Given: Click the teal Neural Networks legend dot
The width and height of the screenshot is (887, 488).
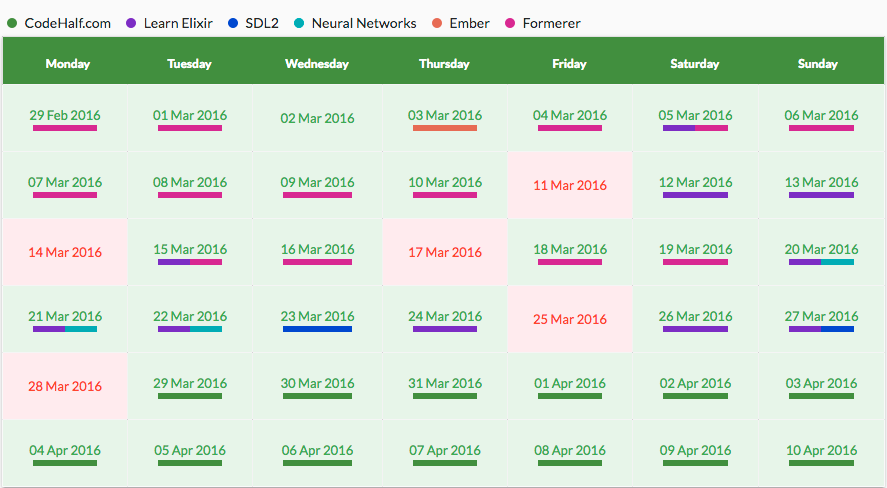Looking at the screenshot, I should coord(299,23).
